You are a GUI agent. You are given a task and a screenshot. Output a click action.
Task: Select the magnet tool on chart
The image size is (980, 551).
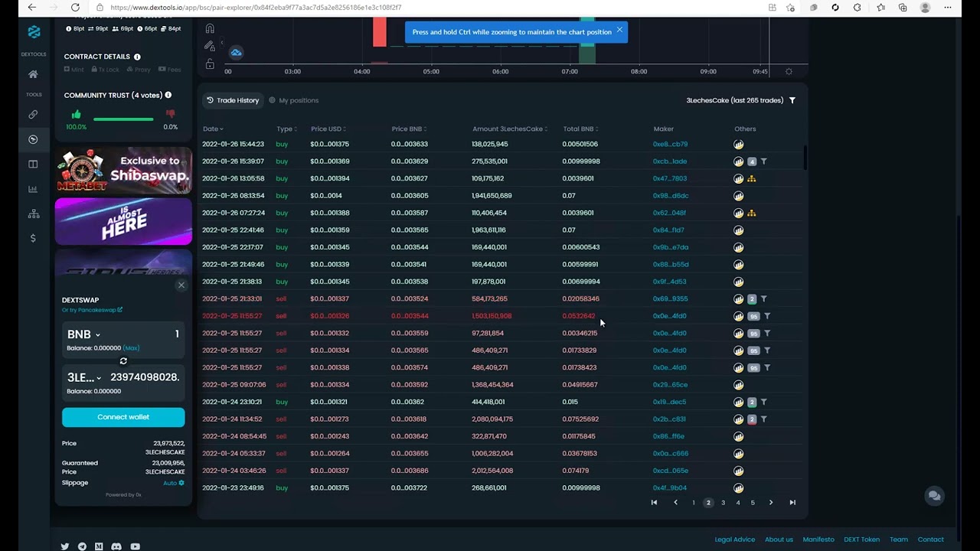210,28
